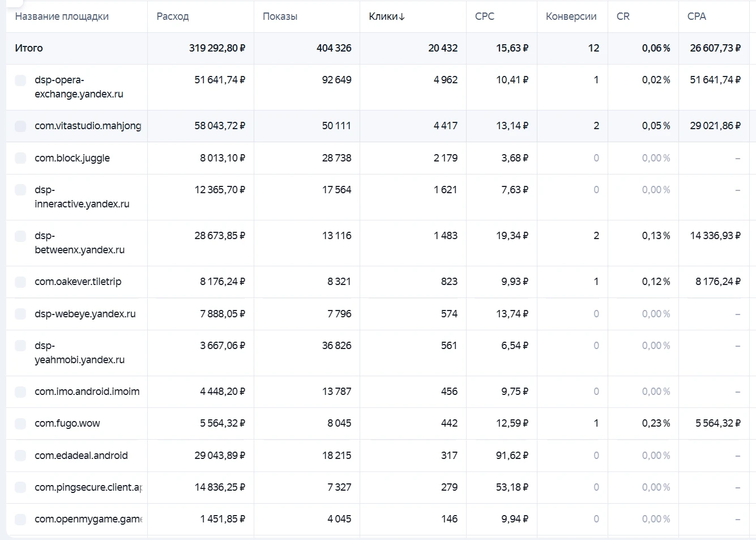Select the spend value 58 043,72 ₽
The width and height of the screenshot is (756, 540).
tap(220, 126)
